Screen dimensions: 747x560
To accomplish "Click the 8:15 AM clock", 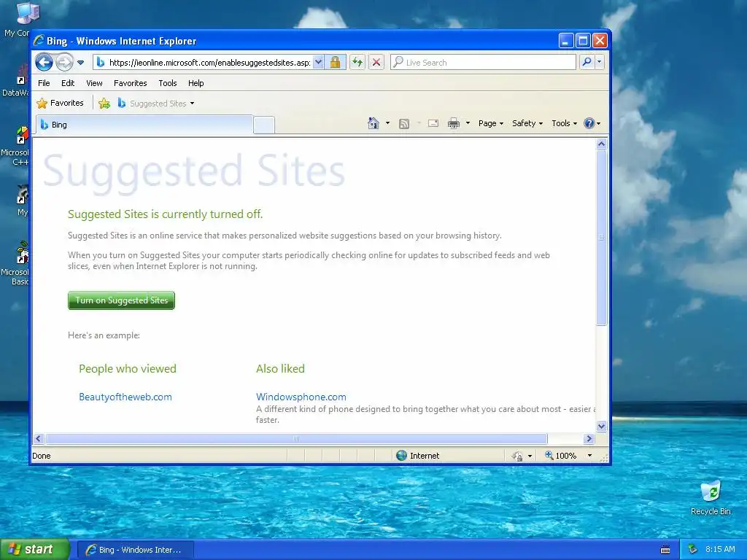I will 720,550.
